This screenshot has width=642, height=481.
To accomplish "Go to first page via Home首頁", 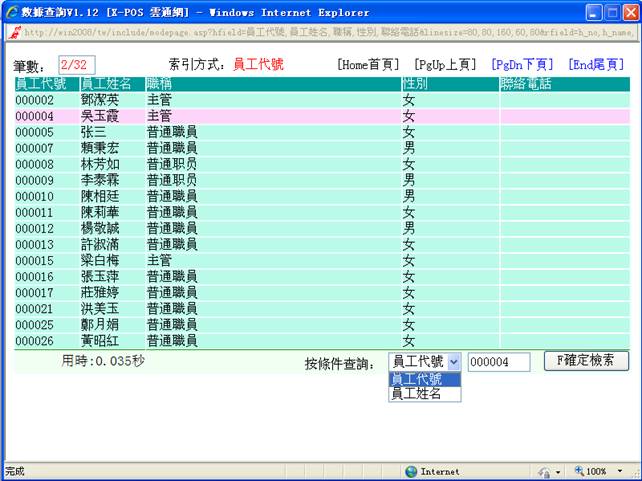I will [x=370, y=65].
